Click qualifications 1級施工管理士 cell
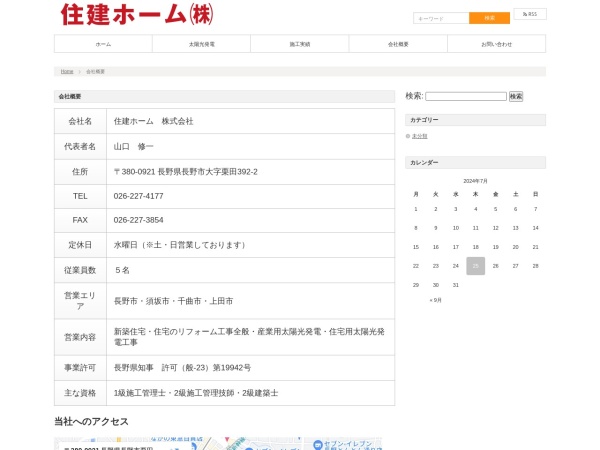The height and width of the screenshot is (450, 600). (251, 393)
